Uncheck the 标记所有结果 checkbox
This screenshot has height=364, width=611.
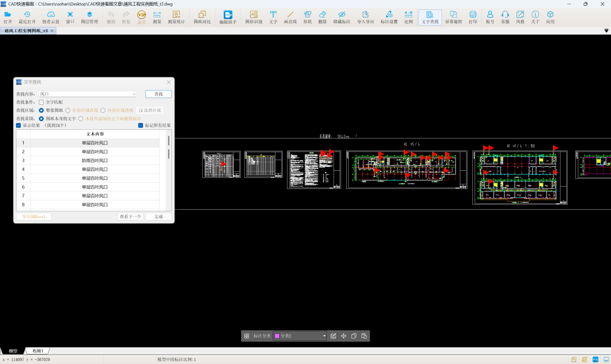(141, 126)
